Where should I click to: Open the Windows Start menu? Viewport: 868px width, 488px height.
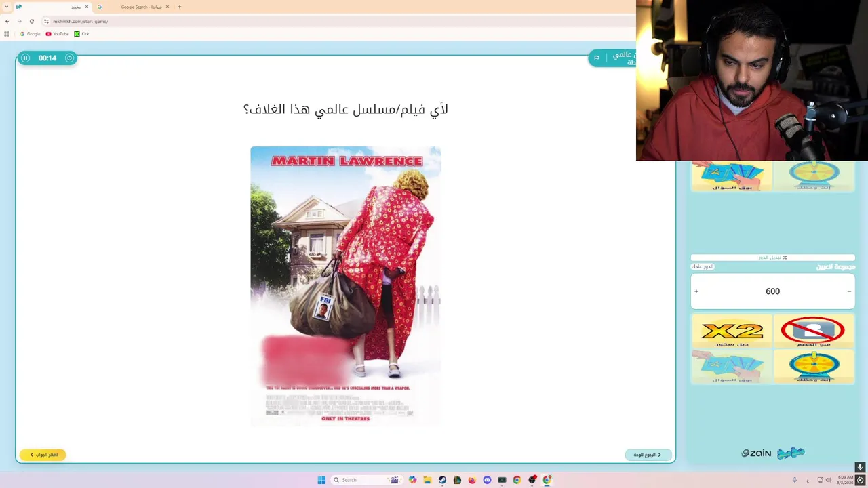(321, 480)
